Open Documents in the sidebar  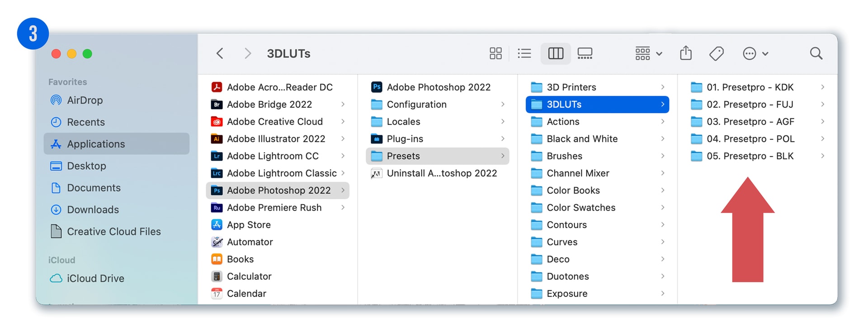coord(117,187)
